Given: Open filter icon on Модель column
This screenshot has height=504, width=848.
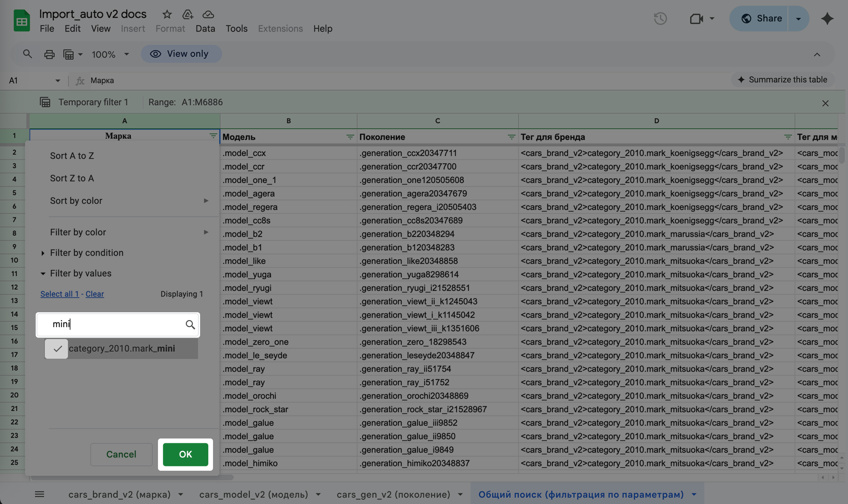Looking at the screenshot, I should pos(350,137).
